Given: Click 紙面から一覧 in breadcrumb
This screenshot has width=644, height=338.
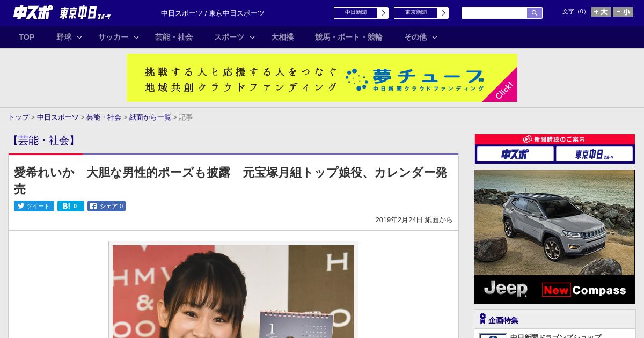Looking at the screenshot, I should coord(150,117).
